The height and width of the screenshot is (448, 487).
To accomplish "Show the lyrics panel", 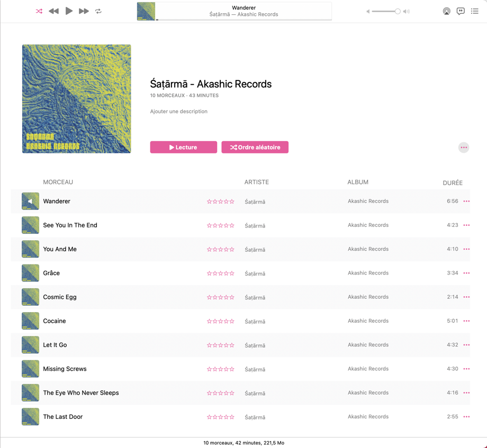I will tap(461, 11).
